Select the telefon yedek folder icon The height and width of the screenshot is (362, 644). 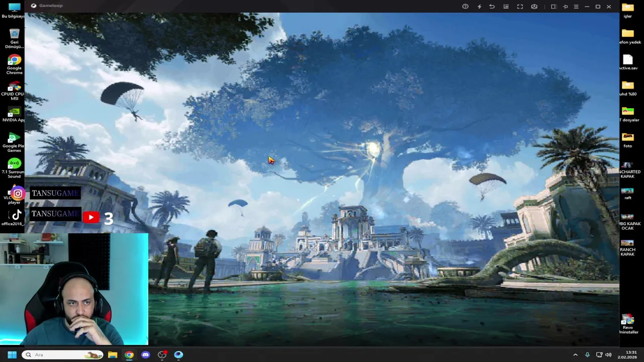(628, 36)
